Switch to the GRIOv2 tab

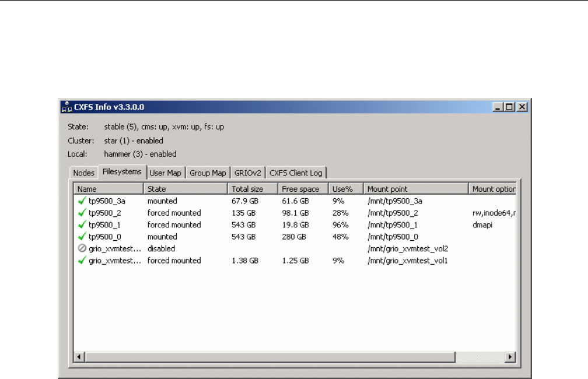point(247,173)
